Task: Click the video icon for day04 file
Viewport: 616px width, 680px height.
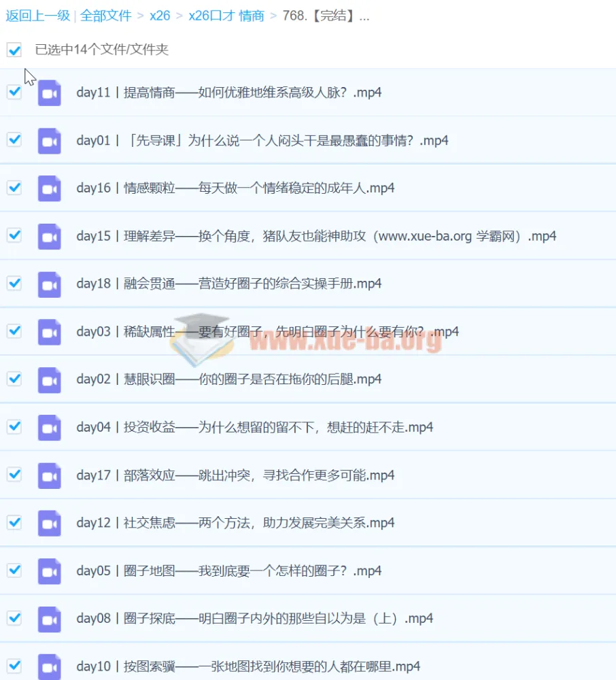Action: 49,428
